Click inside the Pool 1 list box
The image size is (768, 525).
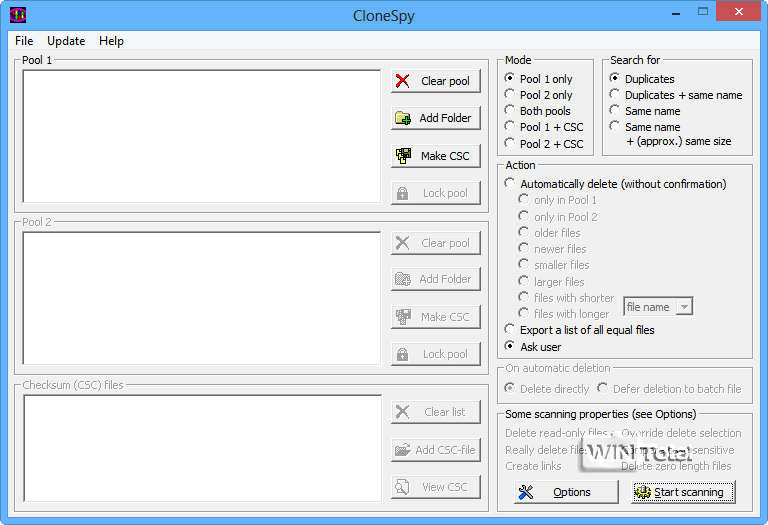click(201, 136)
